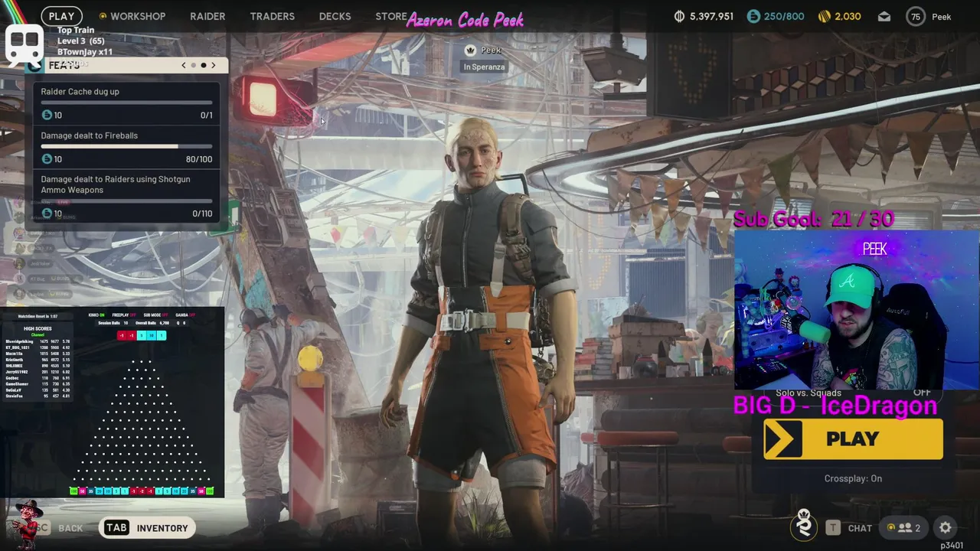Click the emote icon beside chat
980x551 pixels.
tap(804, 525)
